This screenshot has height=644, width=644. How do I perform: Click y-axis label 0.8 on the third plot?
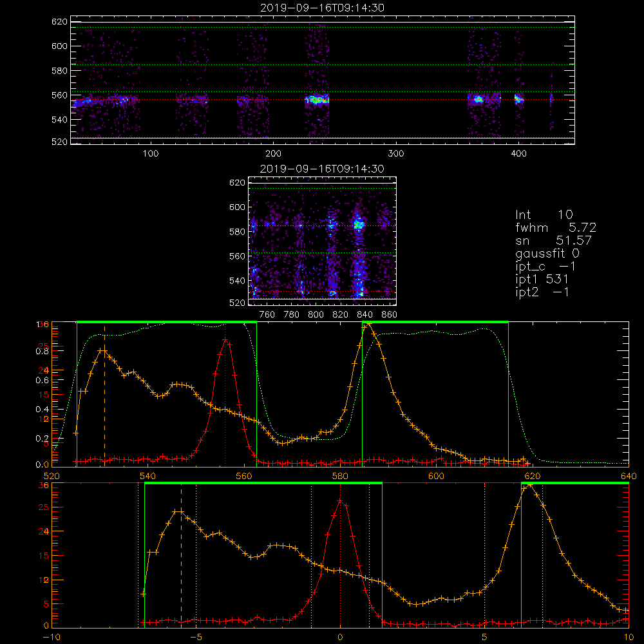[x=43, y=351]
